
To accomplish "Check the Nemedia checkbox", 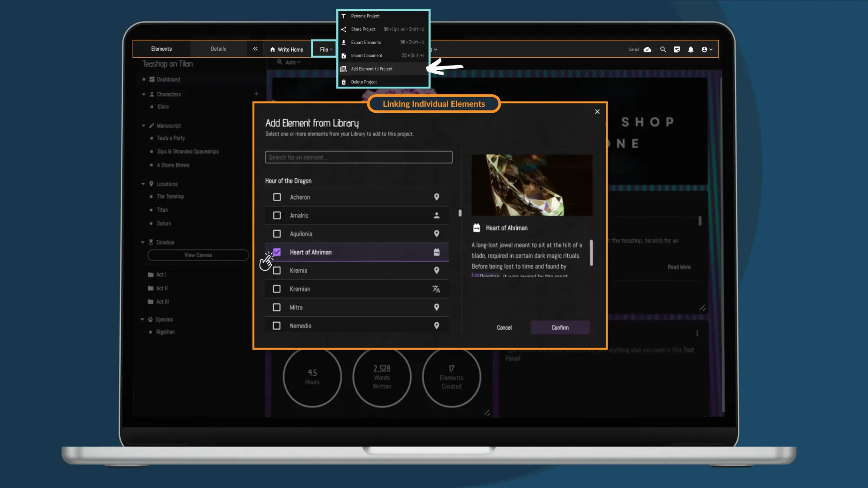I will click(276, 325).
